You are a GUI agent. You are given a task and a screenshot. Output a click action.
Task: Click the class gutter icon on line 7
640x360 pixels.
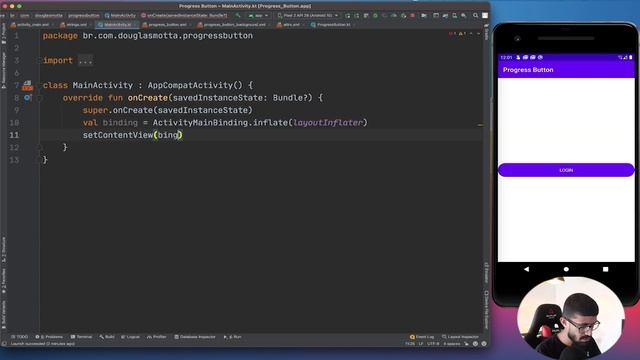27,85
